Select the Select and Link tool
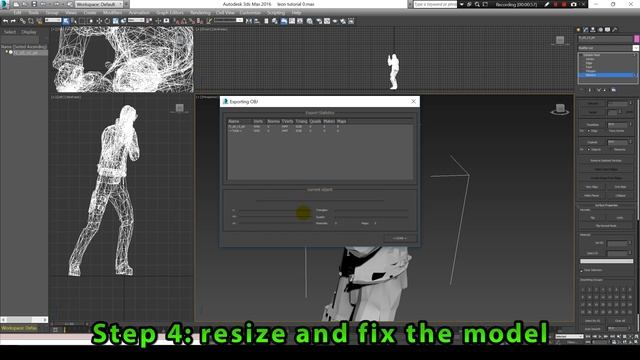 tap(22, 21)
